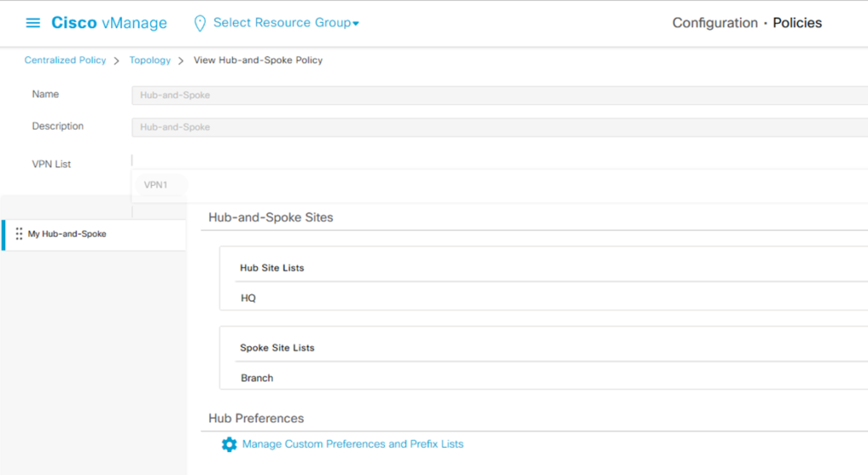Select VPN1 from the VPN list
The image size is (868, 475).
click(x=156, y=185)
